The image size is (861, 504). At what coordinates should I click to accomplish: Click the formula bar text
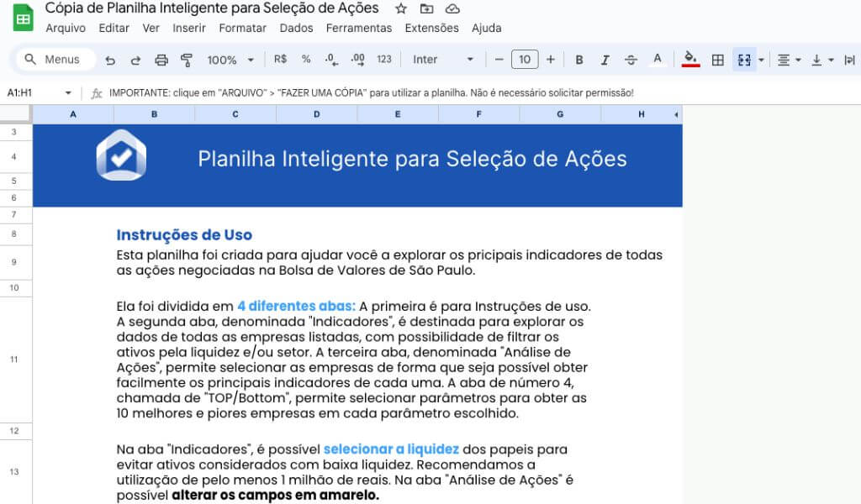[371, 92]
